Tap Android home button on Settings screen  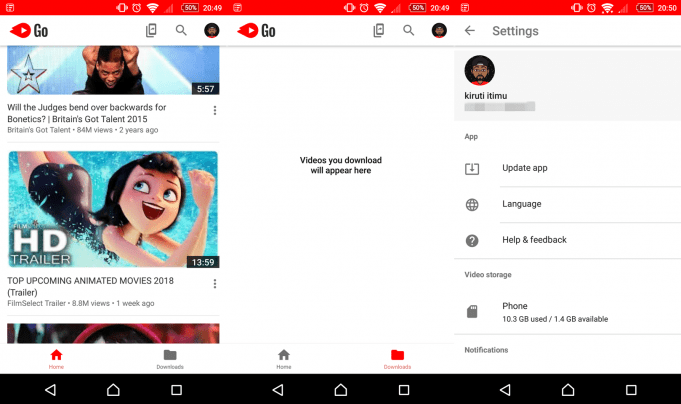click(568, 390)
